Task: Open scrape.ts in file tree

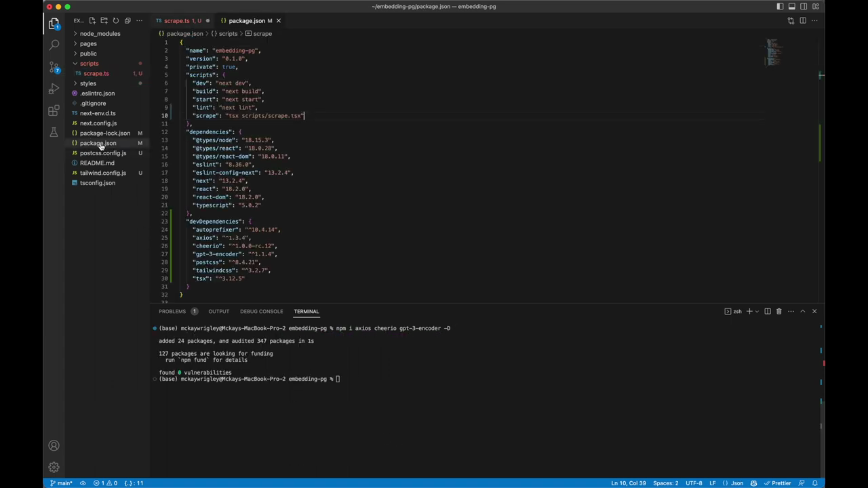Action: (108, 73)
